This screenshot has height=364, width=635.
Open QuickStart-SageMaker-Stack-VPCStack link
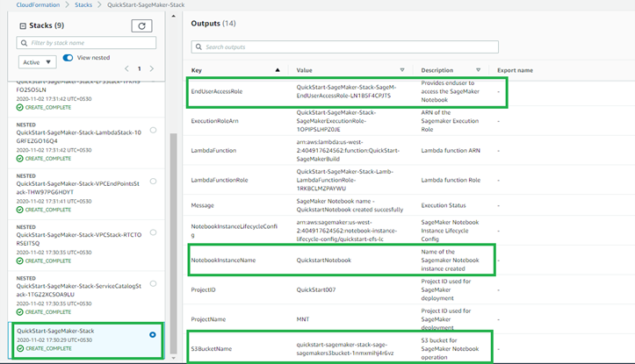[79, 239]
